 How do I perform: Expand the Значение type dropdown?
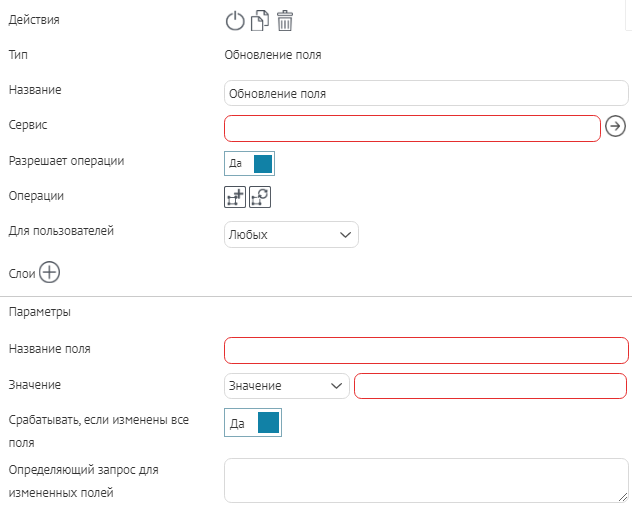coord(287,386)
